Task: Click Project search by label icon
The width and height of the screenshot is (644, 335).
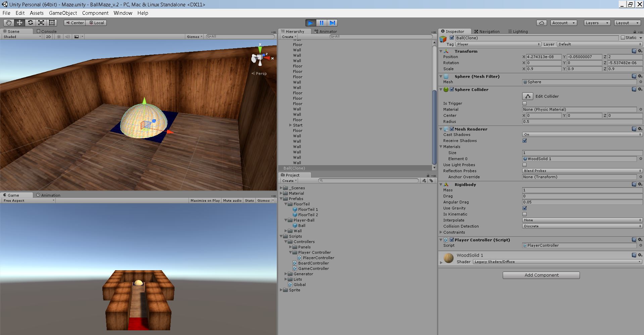Action: point(432,181)
